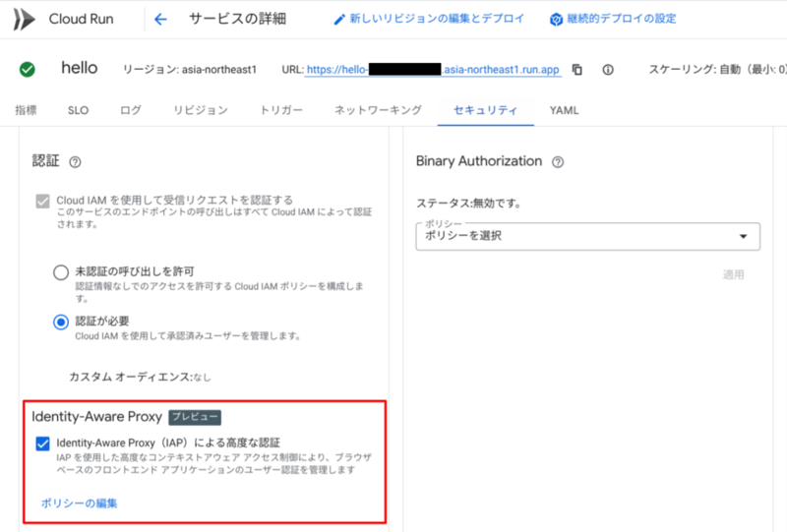Uncheck Identity-Aware Proxy (IAP) advanced auth checkbox
The image size is (787, 532).
coord(42,443)
